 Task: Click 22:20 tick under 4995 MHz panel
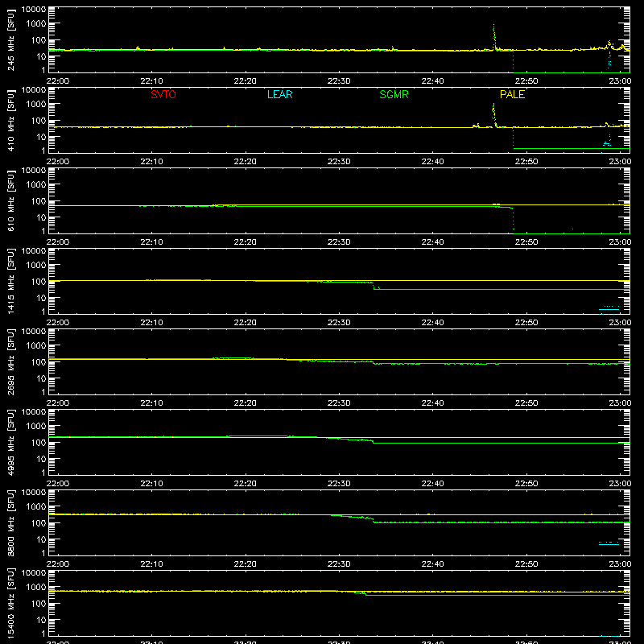[246, 484]
